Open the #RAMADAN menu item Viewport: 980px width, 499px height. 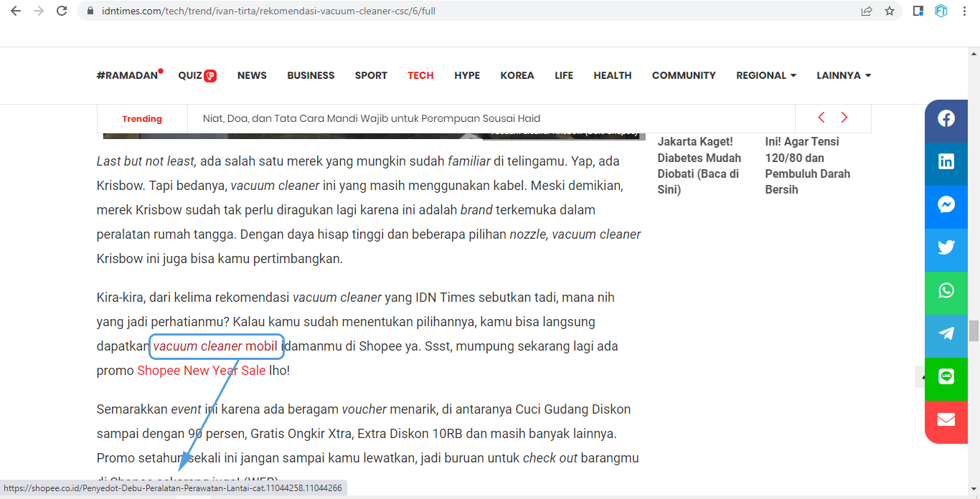127,75
